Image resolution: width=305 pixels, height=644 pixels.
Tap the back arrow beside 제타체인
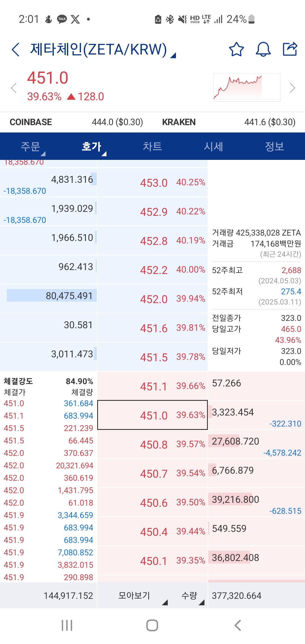[x=16, y=50]
